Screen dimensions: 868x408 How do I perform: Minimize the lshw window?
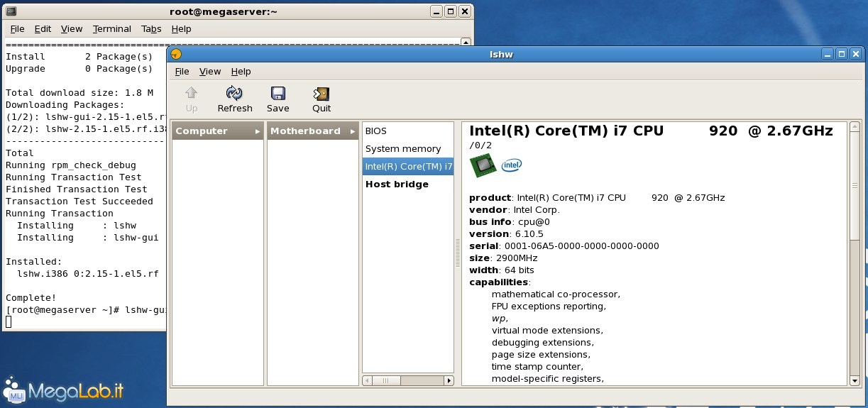coord(828,54)
